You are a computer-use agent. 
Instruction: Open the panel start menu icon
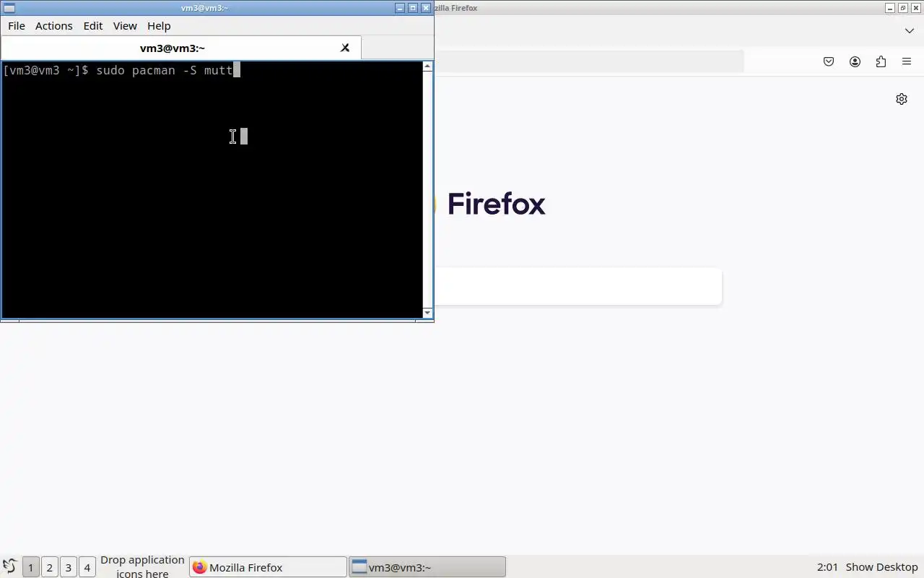pos(9,566)
